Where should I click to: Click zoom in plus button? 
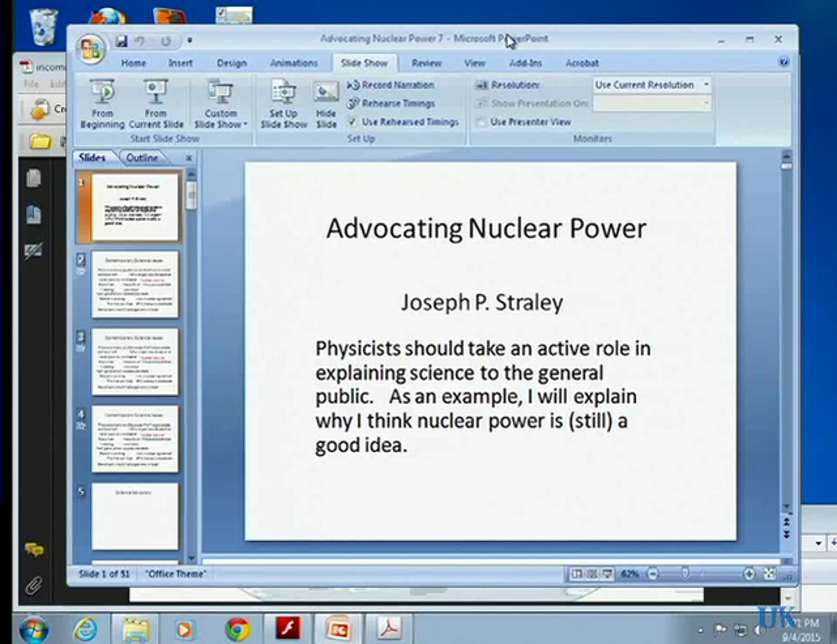(749, 574)
